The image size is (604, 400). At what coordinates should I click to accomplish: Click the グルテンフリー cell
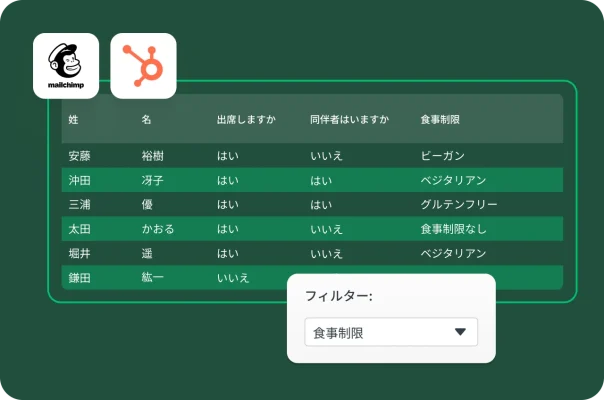459,204
